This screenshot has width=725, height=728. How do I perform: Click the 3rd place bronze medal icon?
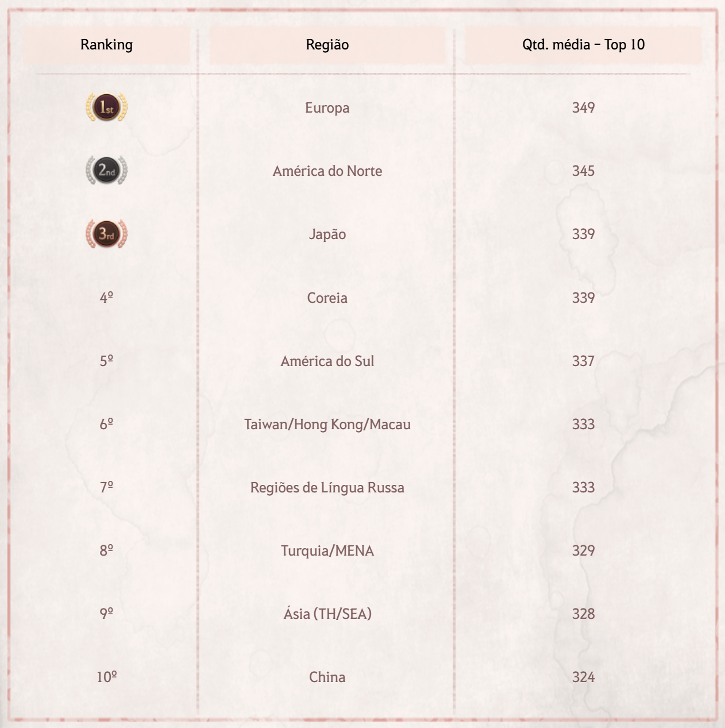tap(106, 234)
